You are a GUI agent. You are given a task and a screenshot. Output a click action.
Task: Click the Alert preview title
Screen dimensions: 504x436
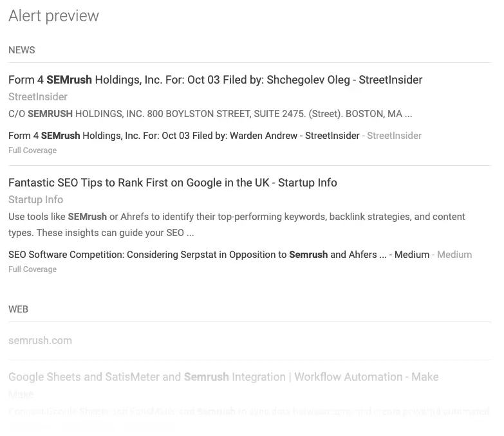click(53, 16)
